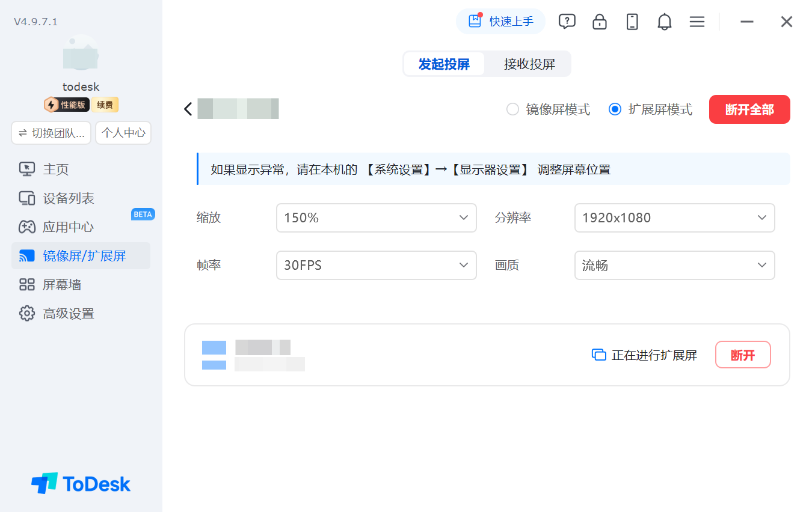Select 扩展屏模式 radio button

tap(615, 109)
